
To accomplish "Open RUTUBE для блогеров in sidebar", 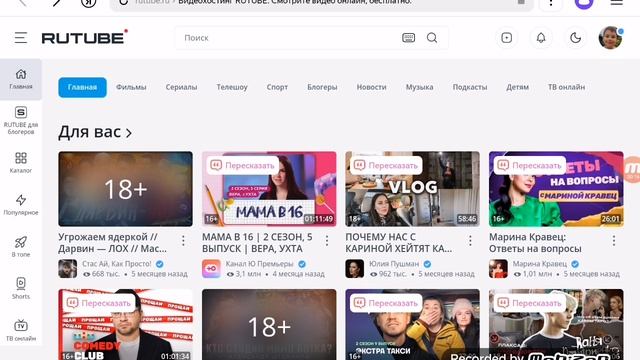I will pyautogui.click(x=21, y=120).
